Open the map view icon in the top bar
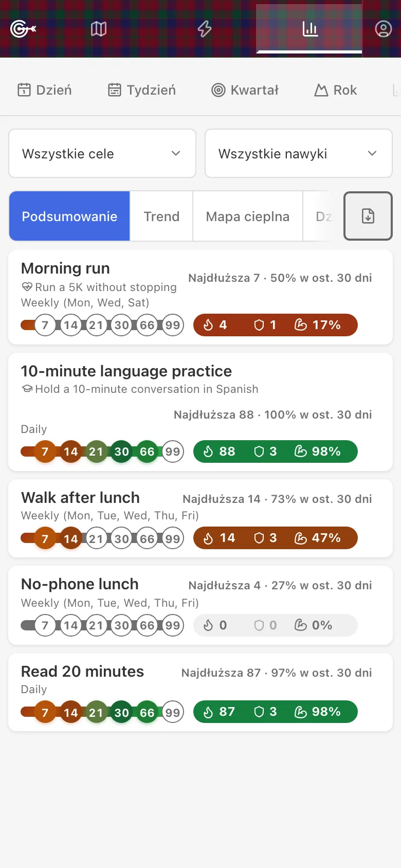The height and width of the screenshot is (868, 401). (99, 29)
